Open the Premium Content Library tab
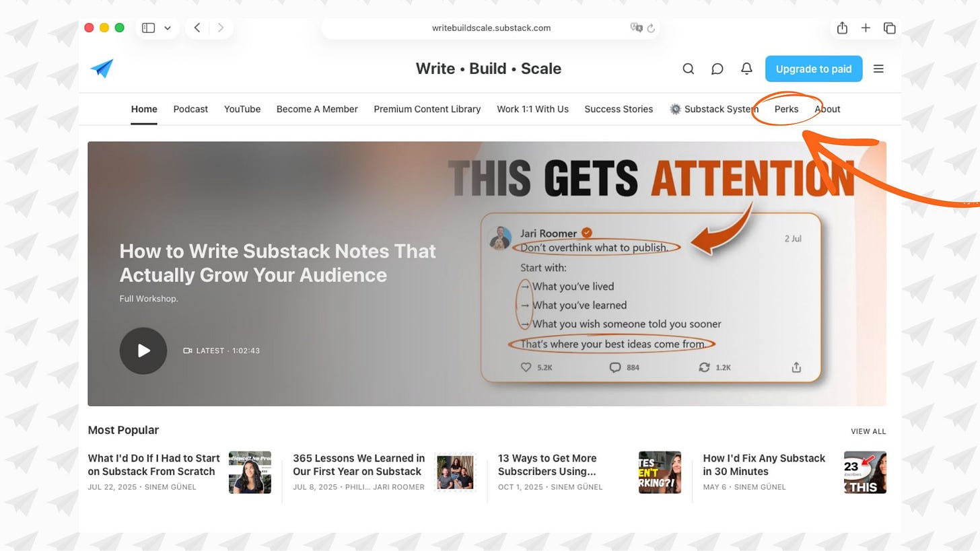Viewport: 980px width, 551px height. (x=427, y=109)
